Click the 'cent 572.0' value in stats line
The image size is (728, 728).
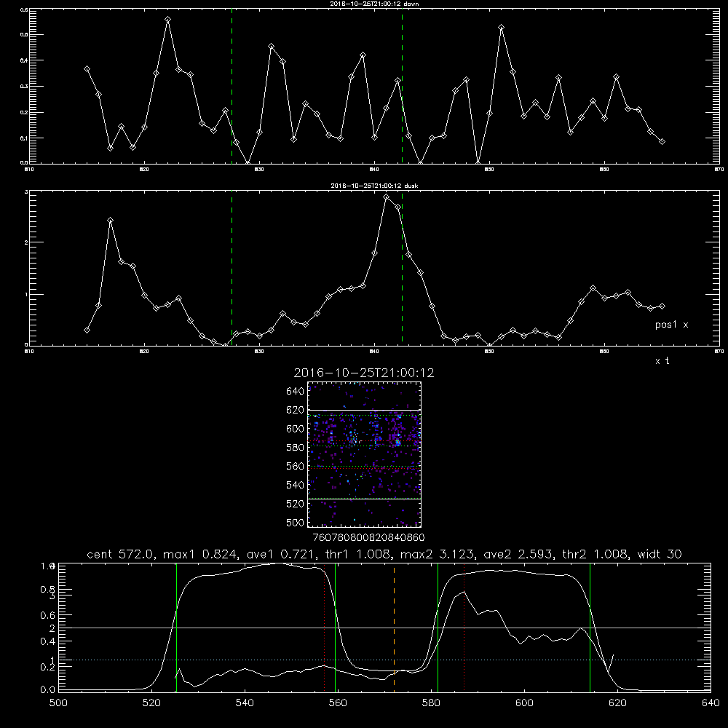(119, 554)
